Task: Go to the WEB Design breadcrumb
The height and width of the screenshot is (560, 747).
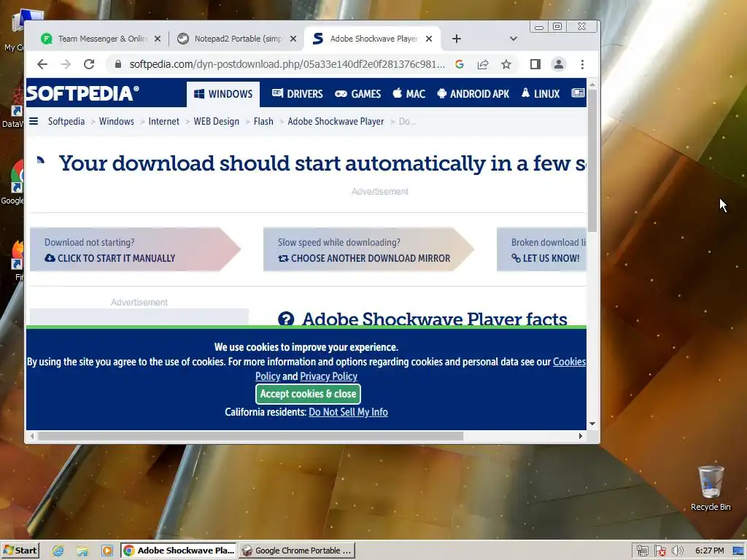Action: (216, 122)
